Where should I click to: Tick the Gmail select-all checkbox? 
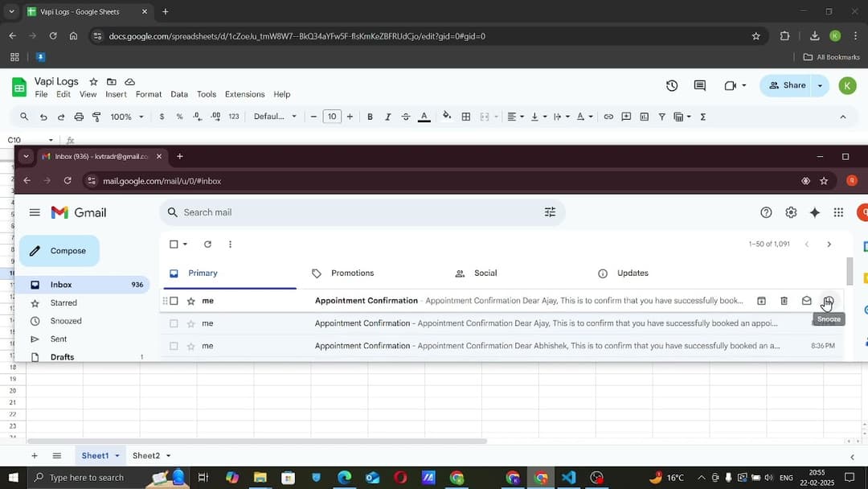(x=174, y=244)
